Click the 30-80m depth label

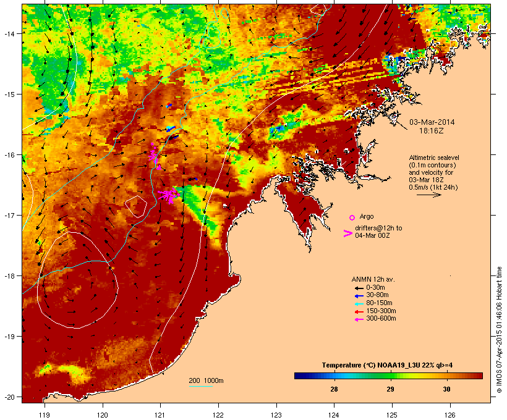[x=377, y=295]
